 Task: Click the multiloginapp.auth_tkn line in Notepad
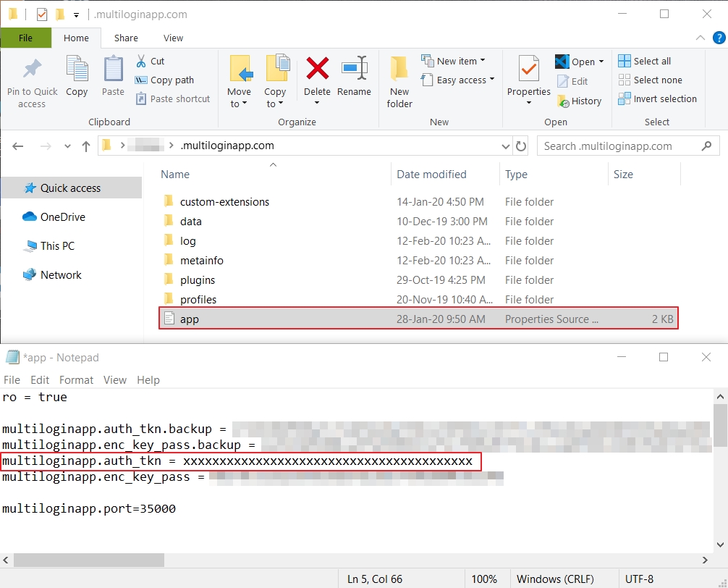(x=237, y=461)
